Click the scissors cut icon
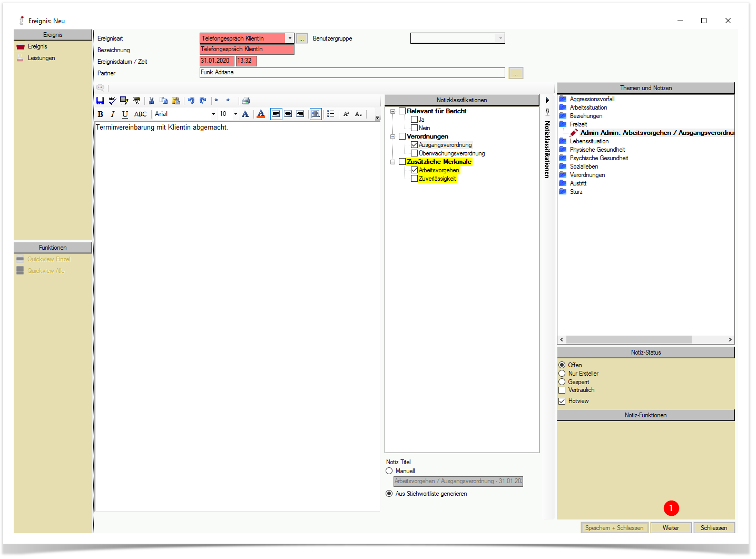 click(x=151, y=101)
